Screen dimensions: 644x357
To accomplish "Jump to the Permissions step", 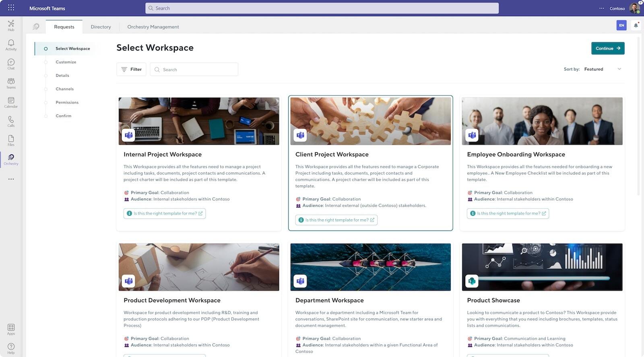I will (67, 102).
